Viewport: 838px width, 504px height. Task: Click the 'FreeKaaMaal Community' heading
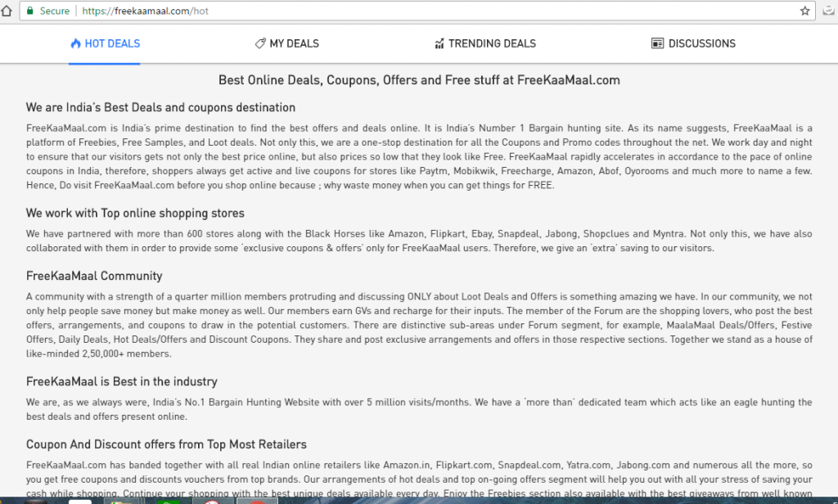[x=94, y=276]
